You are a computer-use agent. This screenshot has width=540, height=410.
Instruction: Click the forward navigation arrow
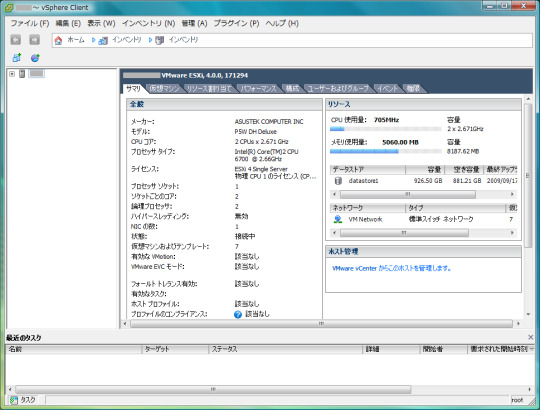[x=34, y=40]
